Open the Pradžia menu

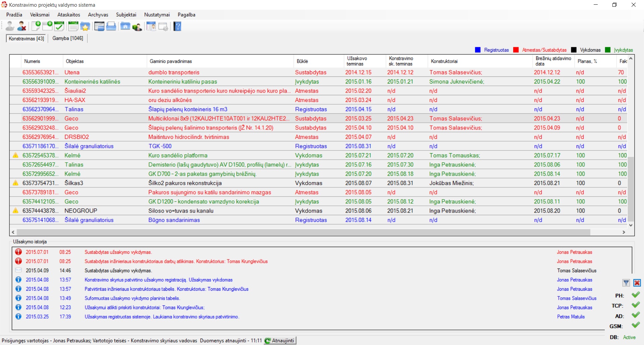[x=14, y=15]
